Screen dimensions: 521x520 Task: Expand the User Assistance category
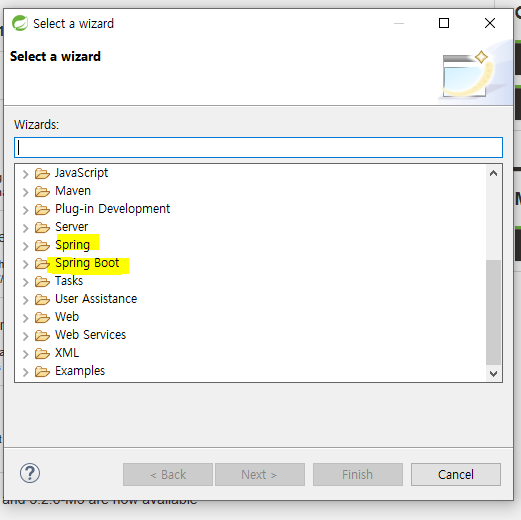point(25,300)
